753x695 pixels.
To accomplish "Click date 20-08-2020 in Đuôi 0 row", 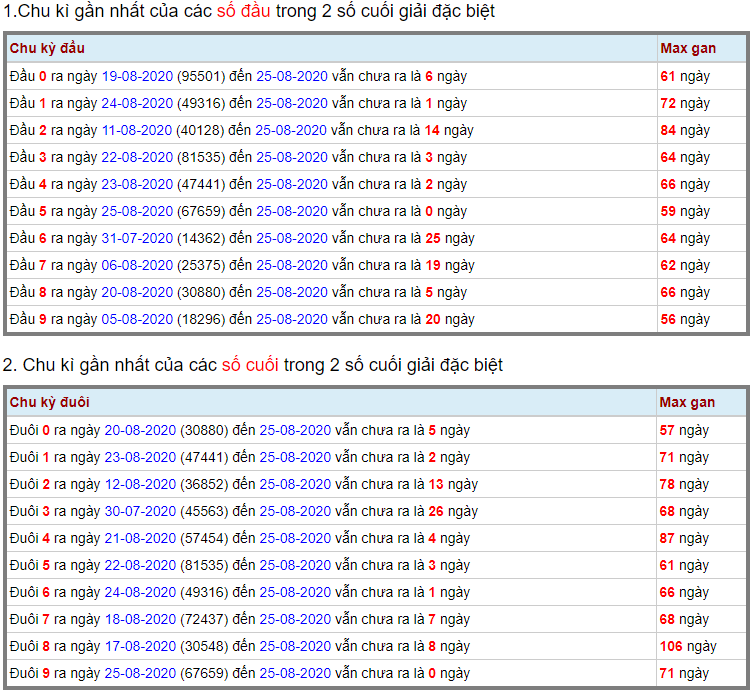I will click(140, 430).
